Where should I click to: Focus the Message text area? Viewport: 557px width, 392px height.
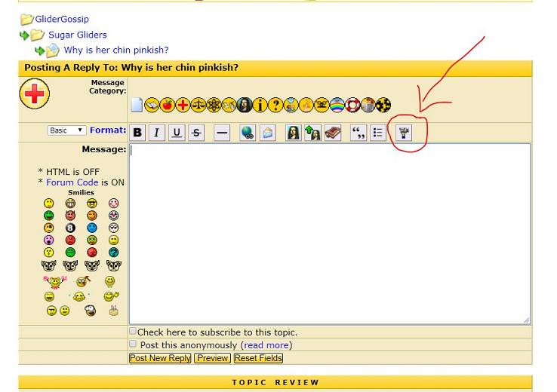(x=330, y=234)
